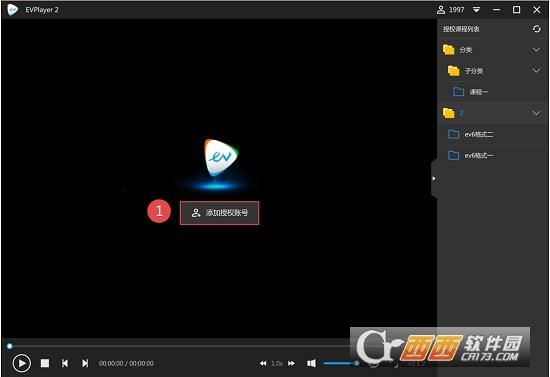The width and height of the screenshot is (550, 377).
Task: Open the 课程一 course item
Action: [x=493, y=92]
